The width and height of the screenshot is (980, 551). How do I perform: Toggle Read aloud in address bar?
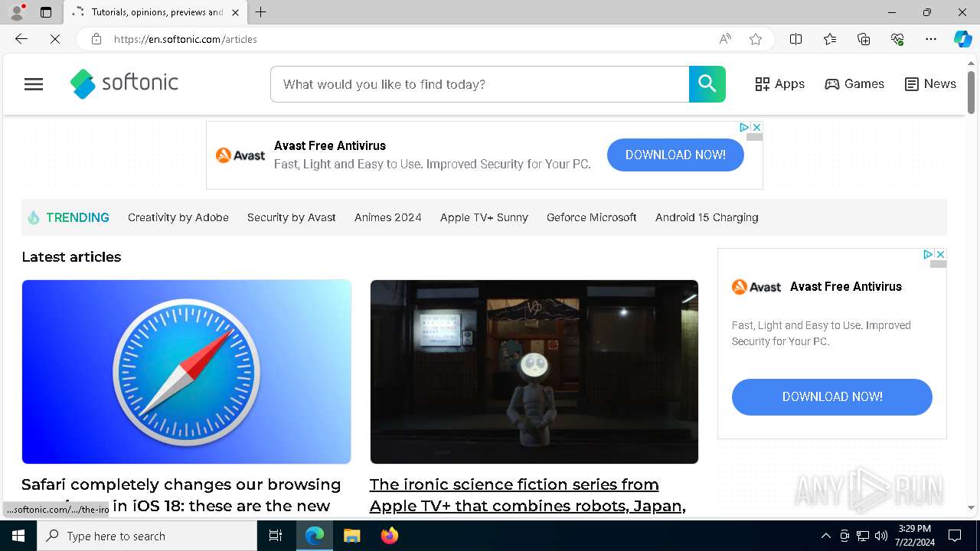click(x=725, y=39)
